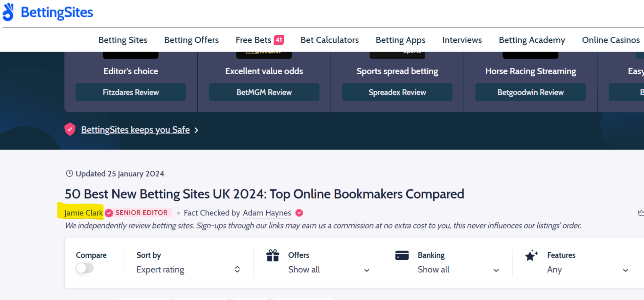Open the Features Any dropdown
Image resolution: width=644 pixels, height=300 pixels.
point(587,270)
